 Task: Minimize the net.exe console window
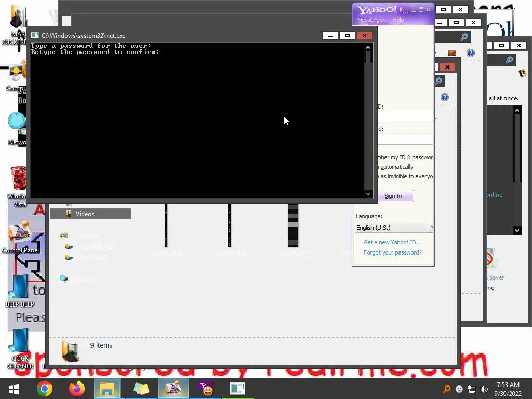pyautogui.click(x=330, y=36)
